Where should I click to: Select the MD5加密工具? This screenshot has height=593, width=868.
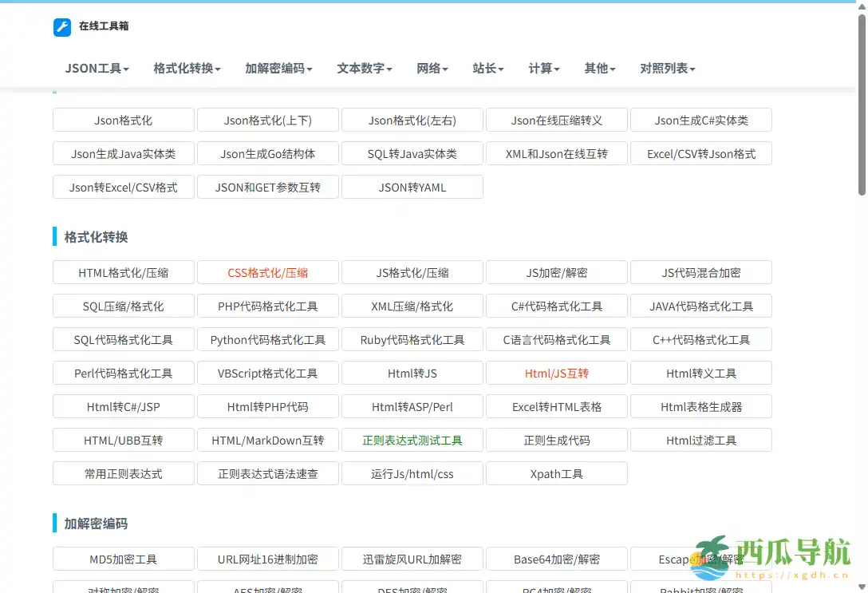click(123, 559)
